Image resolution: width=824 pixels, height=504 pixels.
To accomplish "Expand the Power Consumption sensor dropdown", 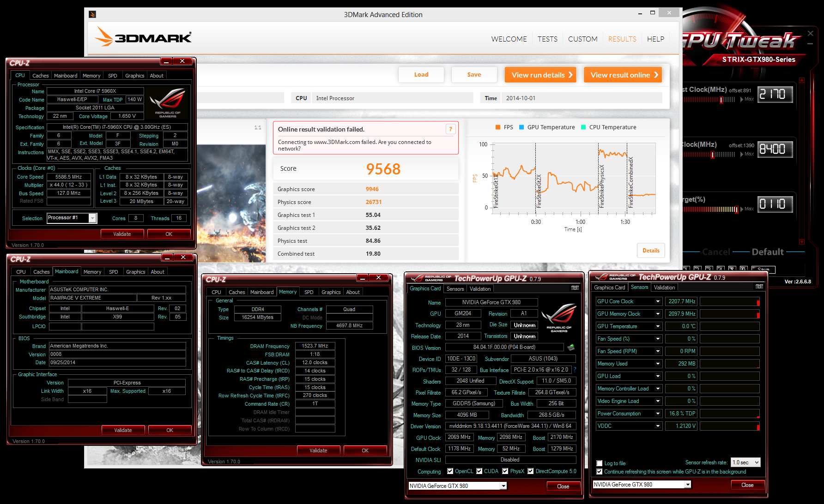I will (x=658, y=414).
